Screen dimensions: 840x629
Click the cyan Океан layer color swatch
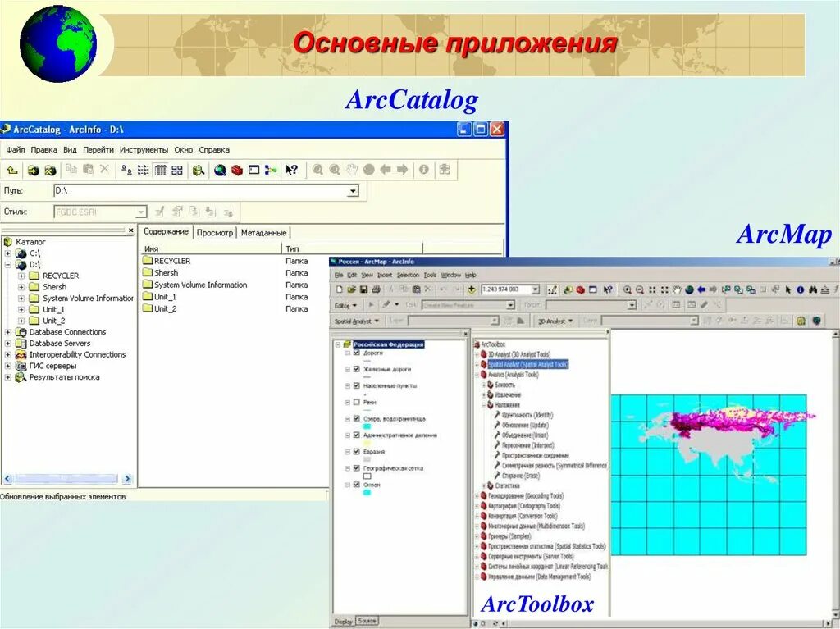[x=367, y=492]
